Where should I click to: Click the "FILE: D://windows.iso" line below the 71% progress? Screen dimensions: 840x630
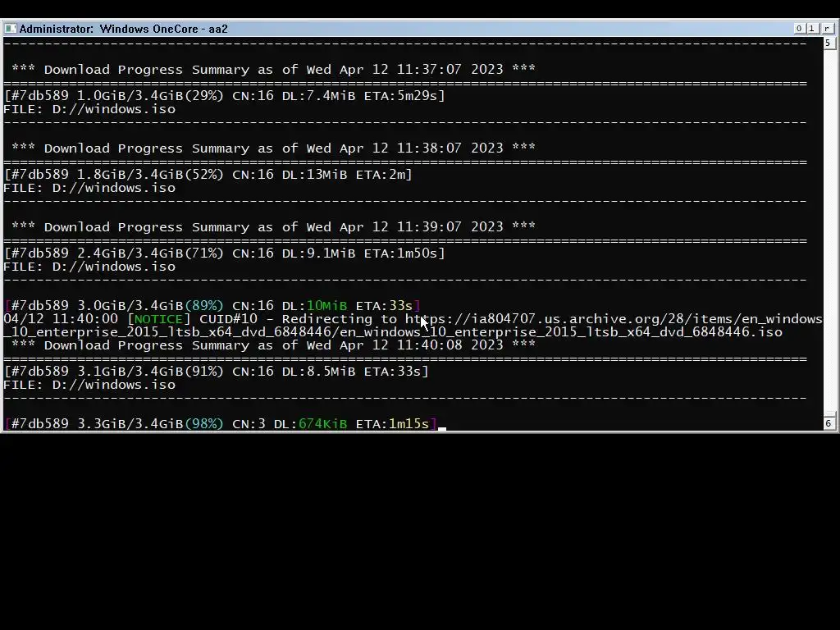(x=89, y=267)
